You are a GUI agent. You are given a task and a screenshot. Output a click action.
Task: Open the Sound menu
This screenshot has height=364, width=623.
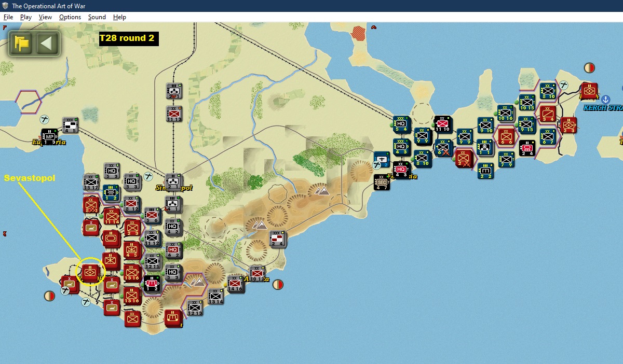tap(97, 17)
